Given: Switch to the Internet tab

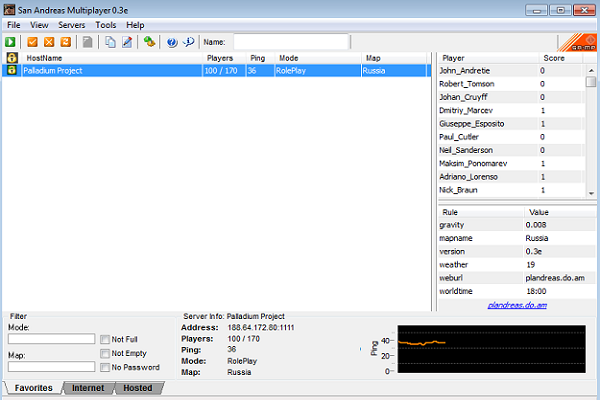Looking at the screenshot, I should click(88, 388).
